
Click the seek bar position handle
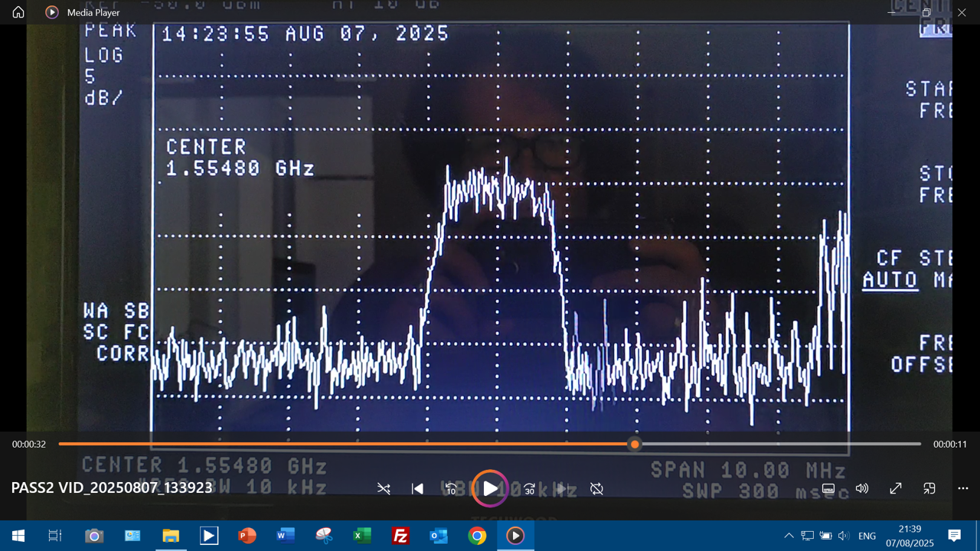click(x=635, y=444)
